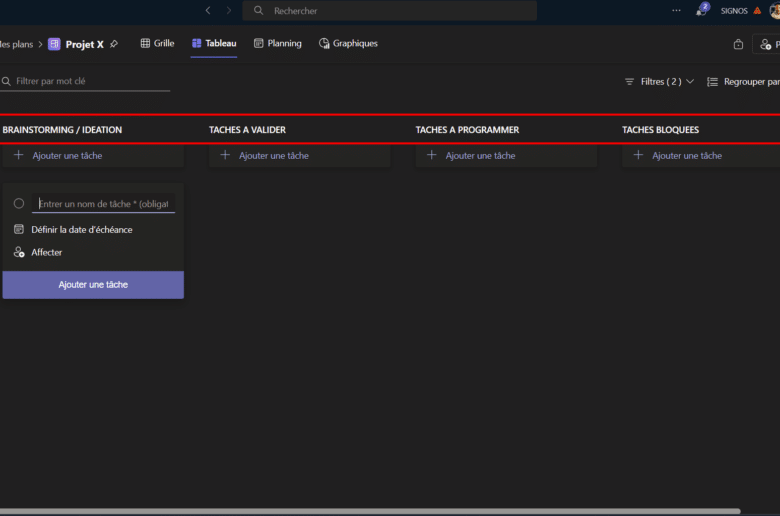Image resolution: width=780 pixels, height=516 pixels.
Task: Go back with the left arrow
Action: [x=208, y=10]
